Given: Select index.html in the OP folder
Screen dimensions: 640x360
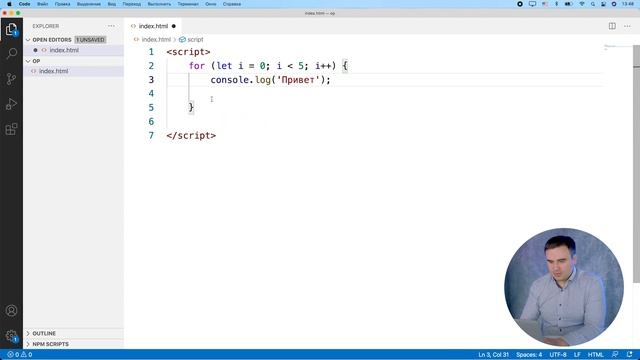Looking at the screenshot, I should click(73, 71).
